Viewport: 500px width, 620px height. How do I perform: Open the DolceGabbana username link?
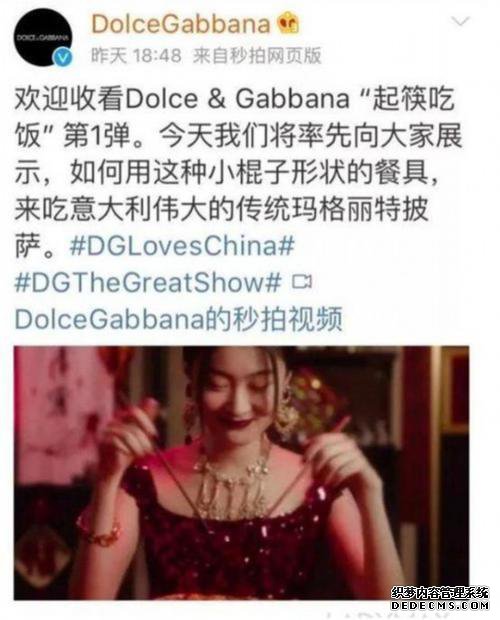pyautogui.click(x=181, y=23)
